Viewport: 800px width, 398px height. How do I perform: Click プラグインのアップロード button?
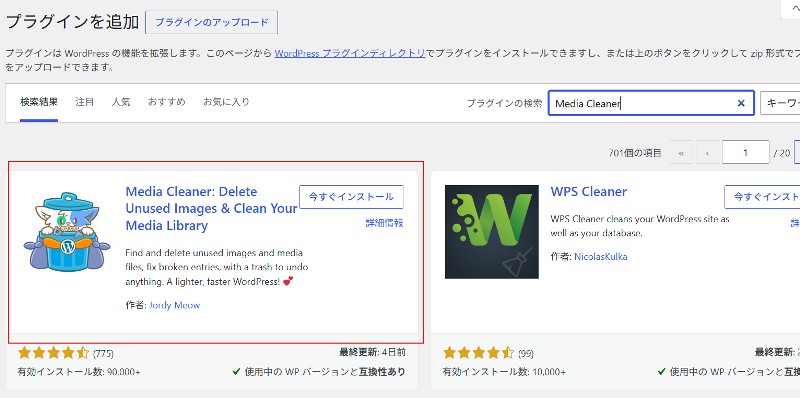(211, 22)
